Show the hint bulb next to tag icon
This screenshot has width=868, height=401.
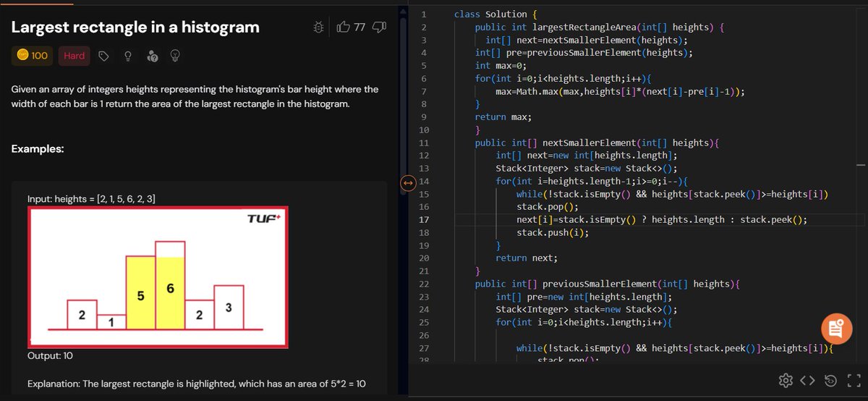click(127, 56)
